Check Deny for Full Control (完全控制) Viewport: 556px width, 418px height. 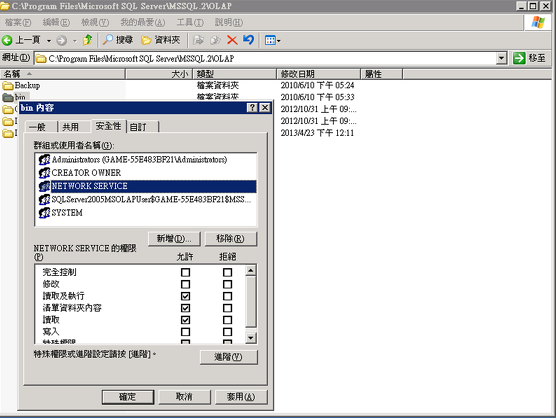227,272
